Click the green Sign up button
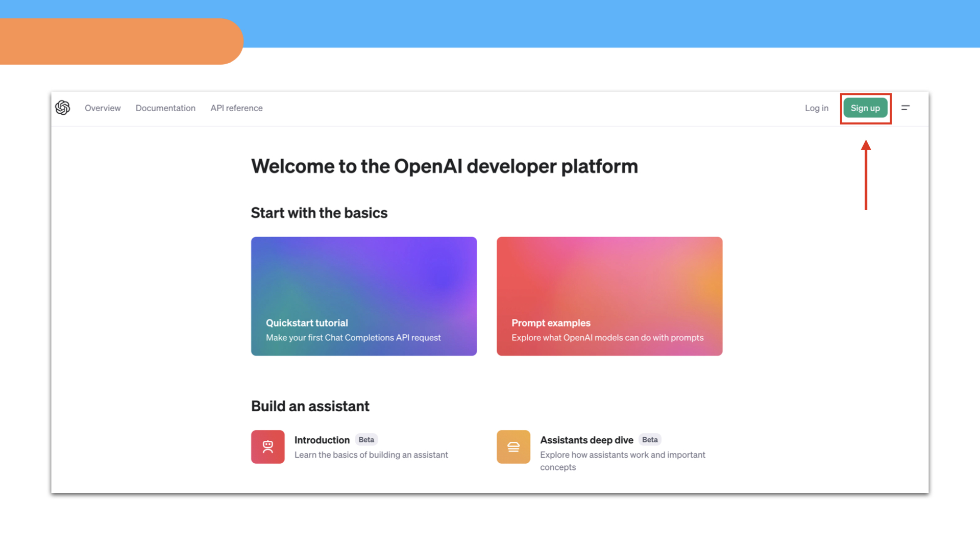980x551 pixels. click(865, 108)
